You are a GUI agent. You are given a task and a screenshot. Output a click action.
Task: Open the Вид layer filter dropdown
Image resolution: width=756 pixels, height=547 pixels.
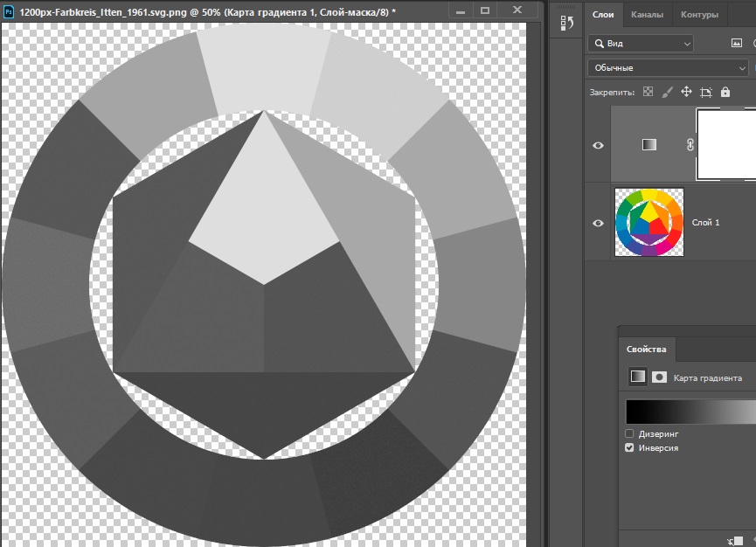(641, 44)
